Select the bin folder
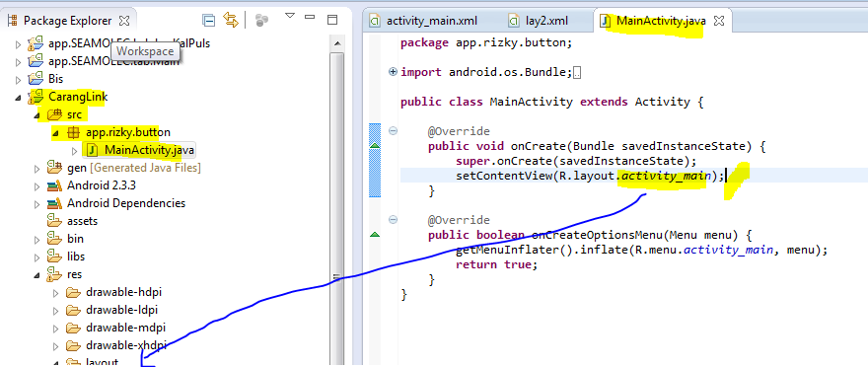 [75, 239]
